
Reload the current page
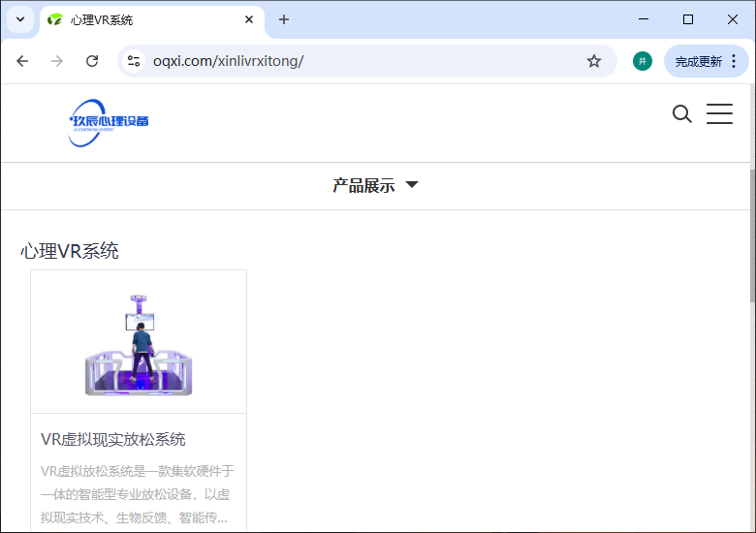(92, 61)
